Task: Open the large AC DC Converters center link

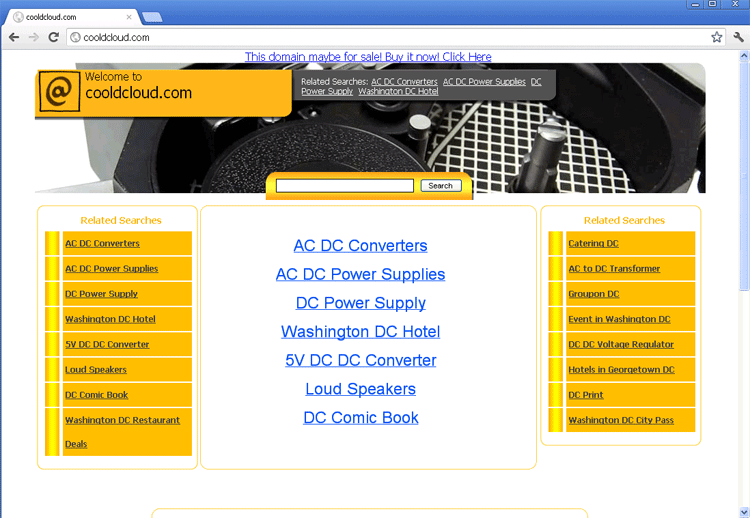Action: pos(360,246)
